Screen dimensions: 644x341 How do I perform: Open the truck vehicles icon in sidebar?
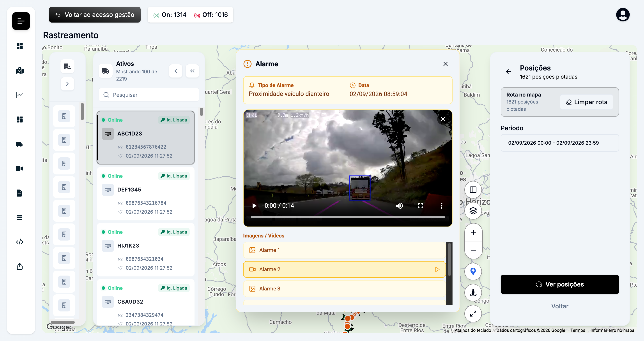pyautogui.click(x=19, y=144)
